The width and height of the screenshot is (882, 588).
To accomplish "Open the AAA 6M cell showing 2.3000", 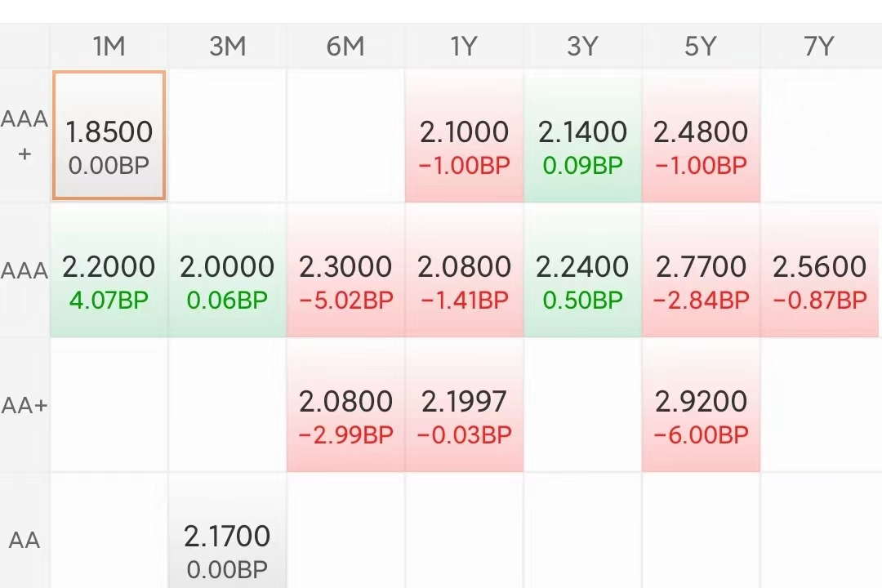I will [345, 271].
